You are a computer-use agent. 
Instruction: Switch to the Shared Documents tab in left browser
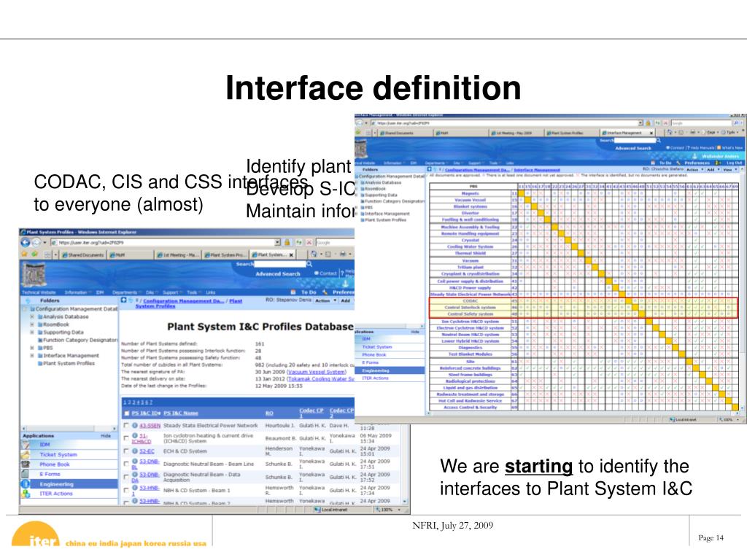click(82, 254)
